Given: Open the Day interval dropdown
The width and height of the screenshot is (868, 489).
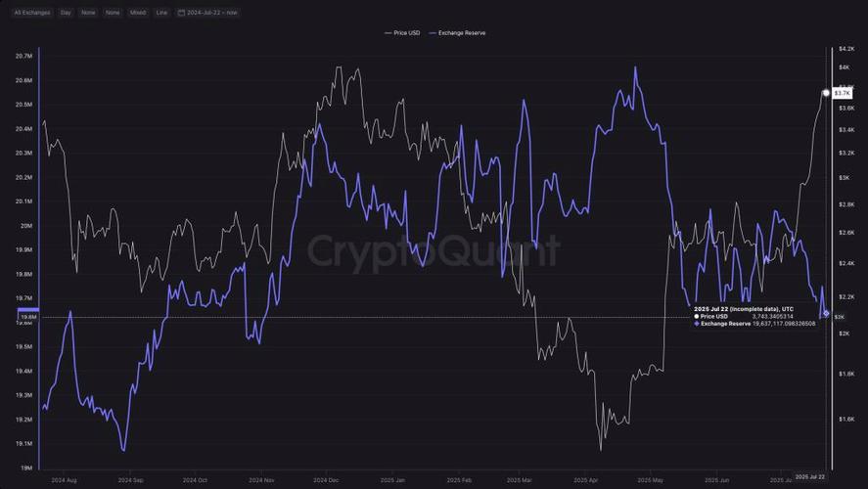Looking at the screenshot, I should pos(66,13).
